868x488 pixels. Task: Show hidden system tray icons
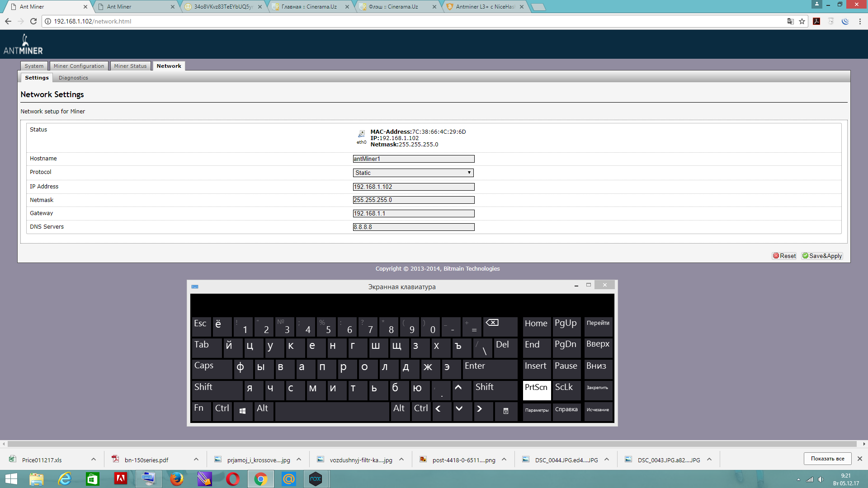(x=798, y=479)
